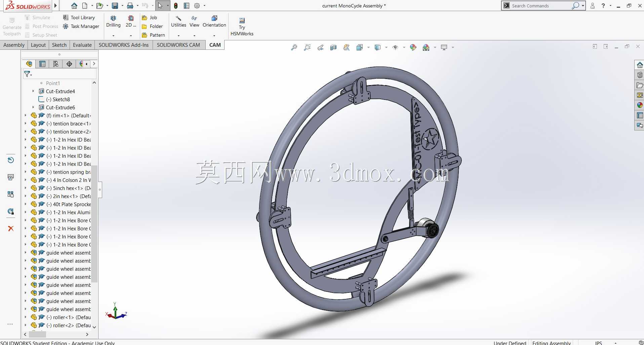Open Design Library in task pane

(640, 75)
